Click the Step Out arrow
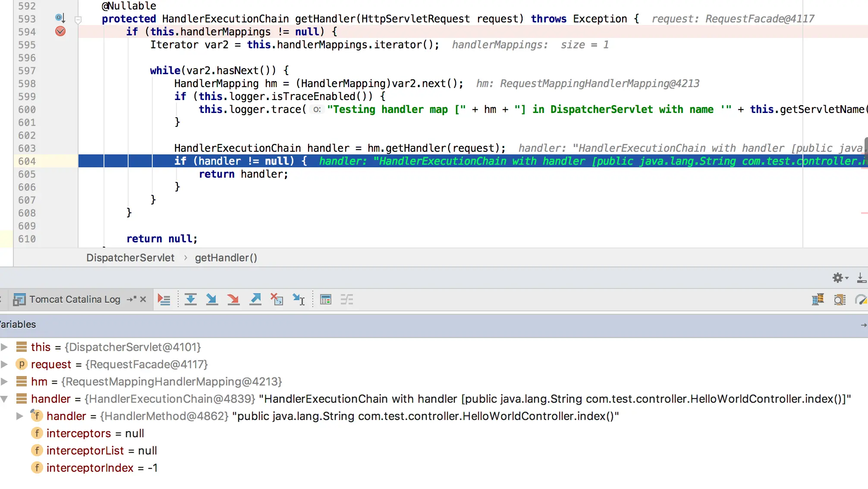Screen dimensions: 868x489 point(255,299)
